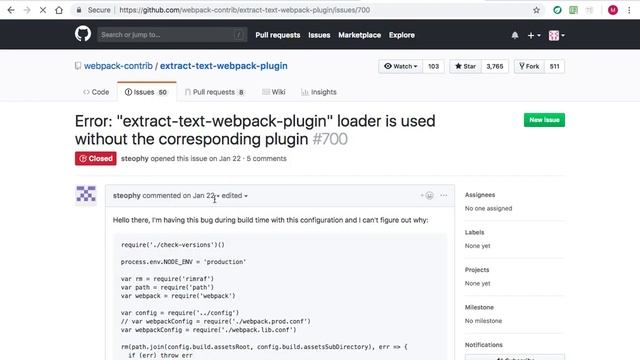Click the Notifications sidebar heading
The width and height of the screenshot is (640, 360).
click(484, 345)
